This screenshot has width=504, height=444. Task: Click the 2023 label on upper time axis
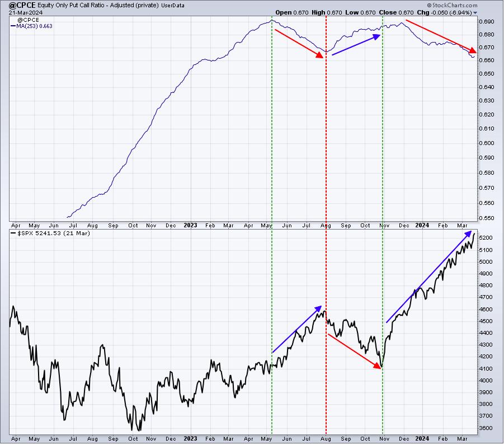point(190,225)
